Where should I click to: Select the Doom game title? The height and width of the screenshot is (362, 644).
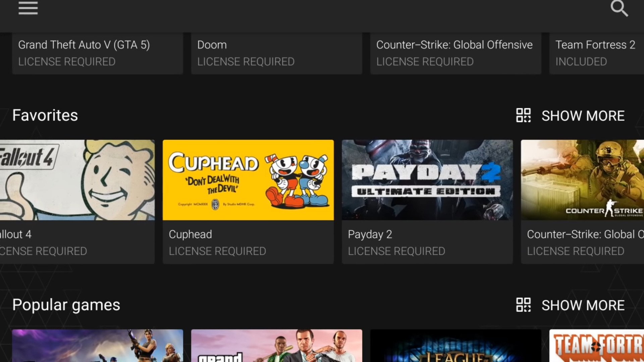212,45
